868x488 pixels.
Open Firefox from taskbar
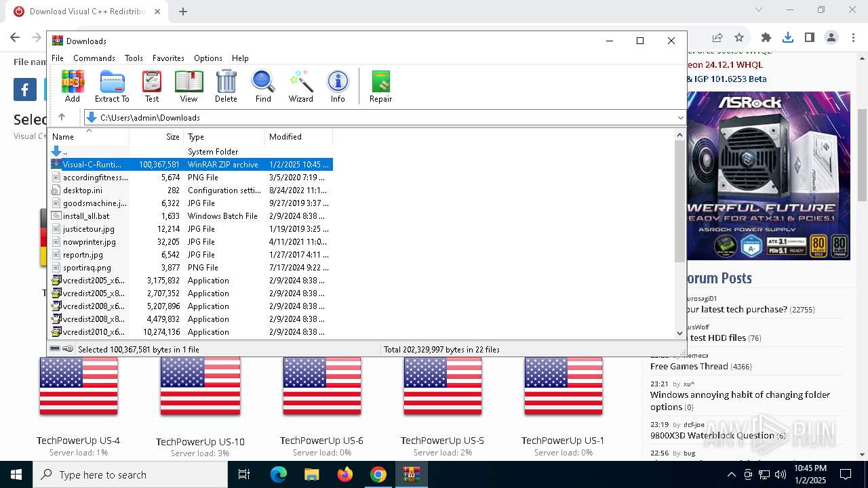pyautogui.click(x=345, y=474)
